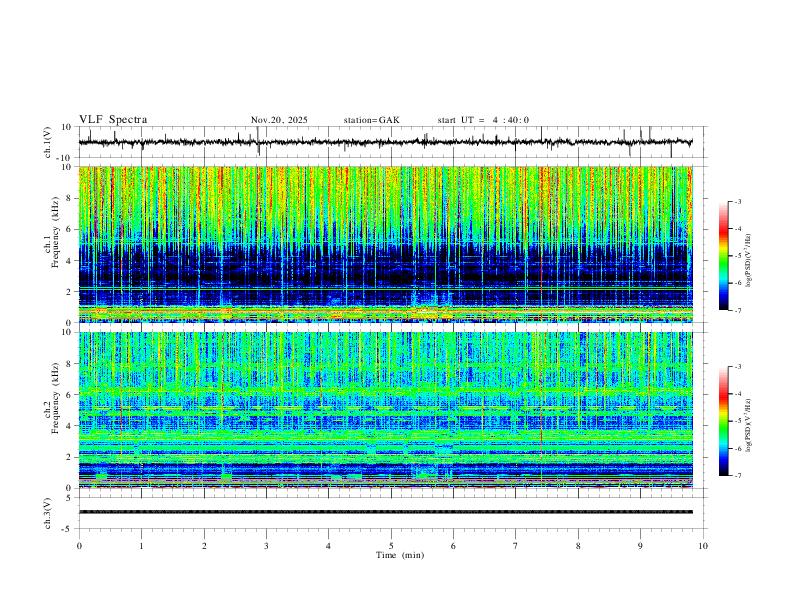
Task: Click the ch.1 spectrogram panel
Action: [x=386, y=244]
